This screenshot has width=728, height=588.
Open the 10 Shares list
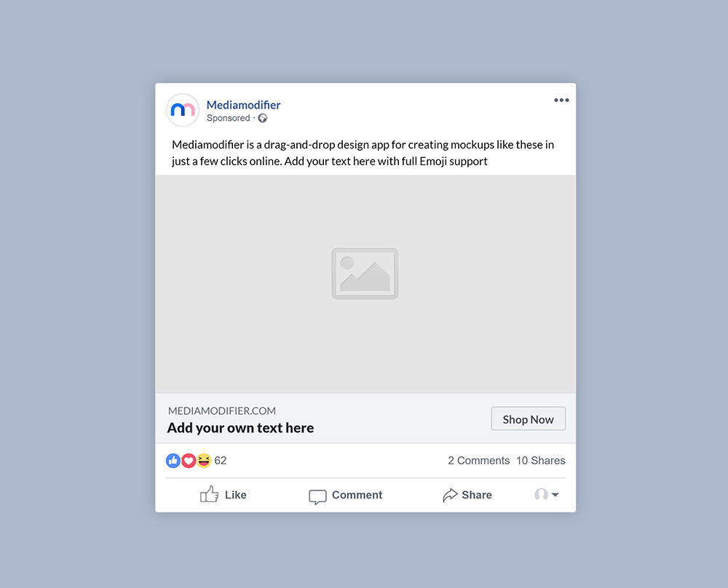point(540,461)
